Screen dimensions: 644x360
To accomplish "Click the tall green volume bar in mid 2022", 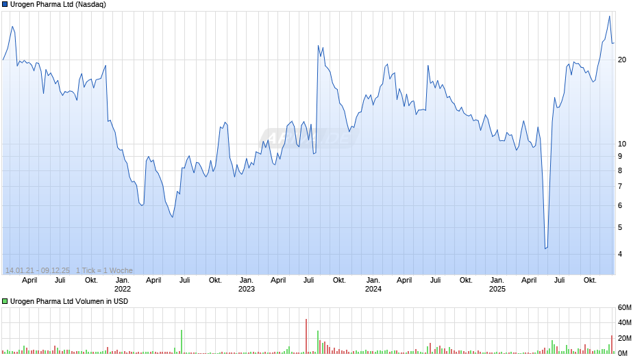I will [x=182, y=342].
